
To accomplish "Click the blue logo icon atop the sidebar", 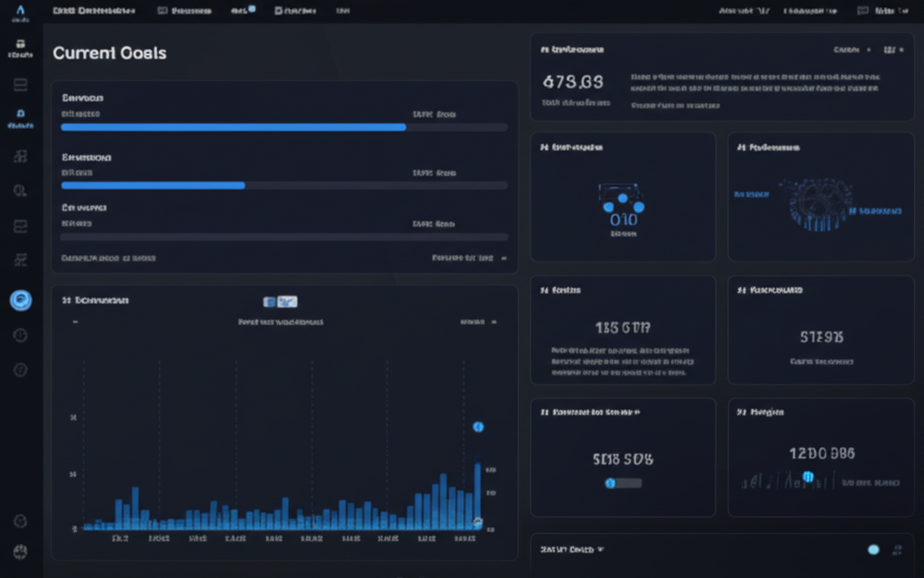I will 21,10.
